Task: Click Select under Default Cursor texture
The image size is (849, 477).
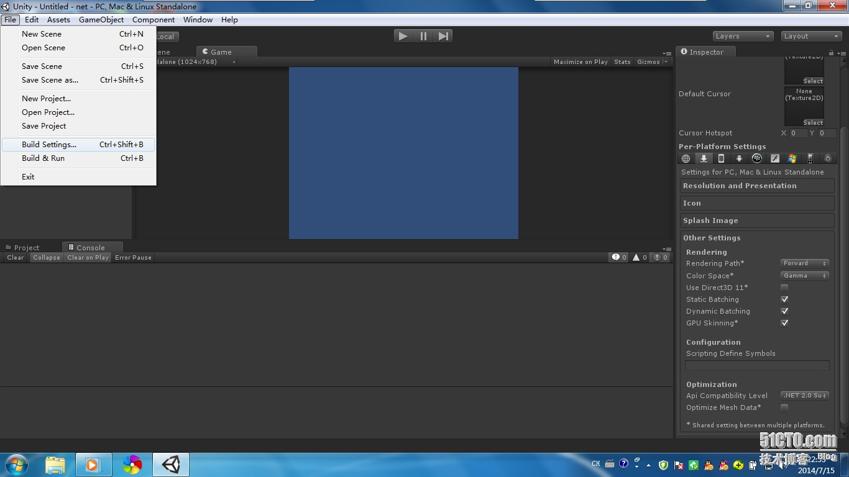Action: [813, 123]
